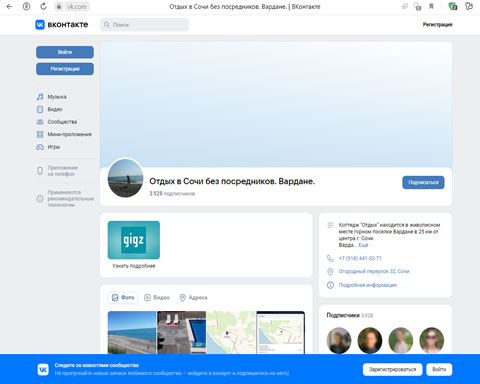This screenshot has width=480, height=384.
Task: Open the first subscriber avatar
Action: [339, 340]
